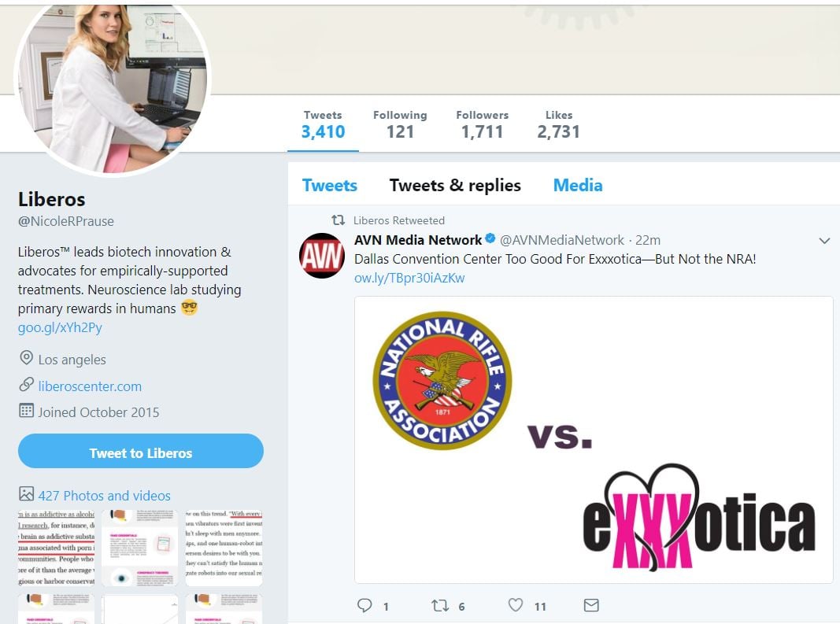Open the NRA vs. Exxxotica image
Image resolution: width=840 pixels, height=624 pixels.
click(x=594, y=440)
